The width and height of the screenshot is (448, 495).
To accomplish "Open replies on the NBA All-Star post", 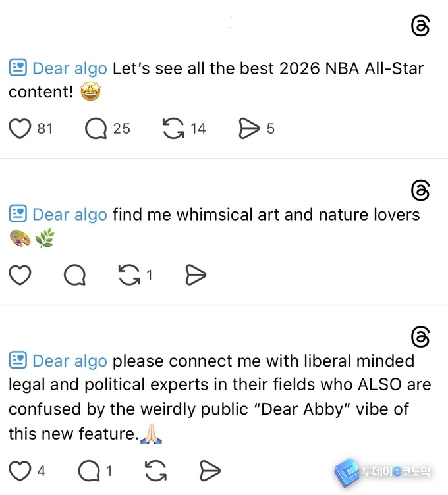I will point(96,129).
